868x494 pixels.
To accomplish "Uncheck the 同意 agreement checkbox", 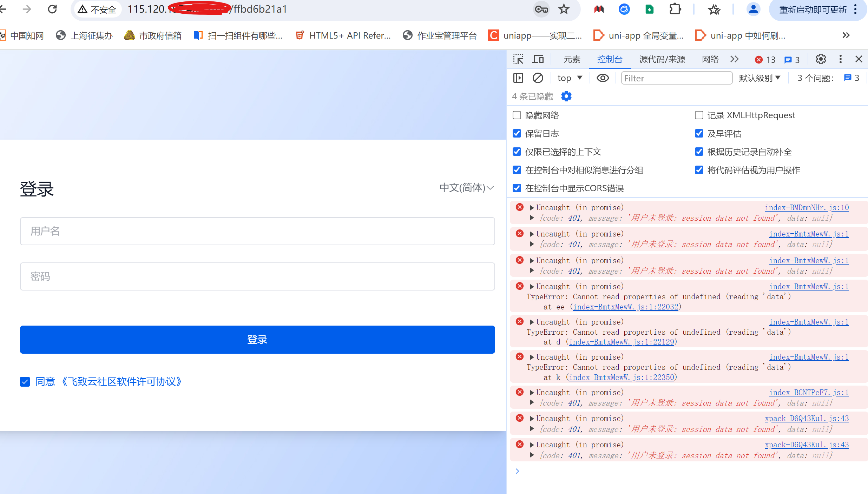I will pos(25,382).
